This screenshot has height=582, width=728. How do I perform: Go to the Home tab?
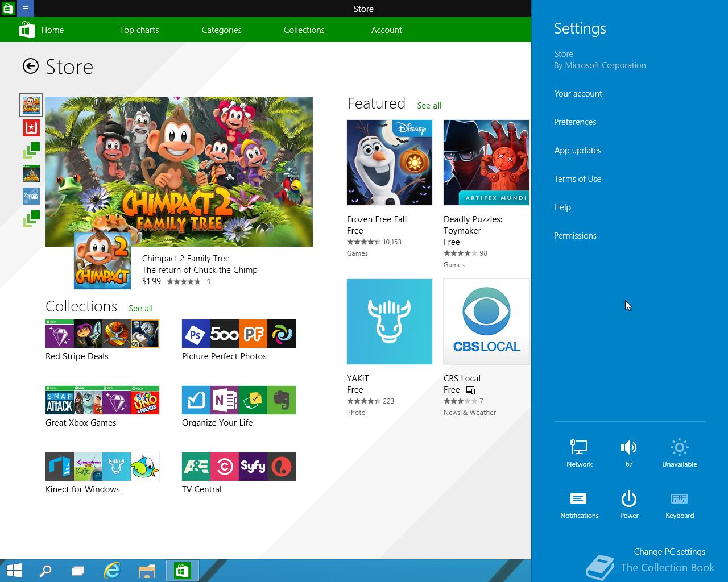[52, 30]
